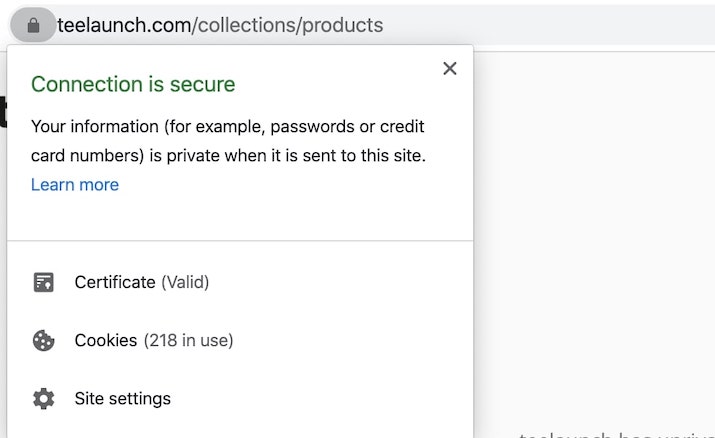Click the word secure in the heading
The image size is (715, 438).
click(202, 84)
